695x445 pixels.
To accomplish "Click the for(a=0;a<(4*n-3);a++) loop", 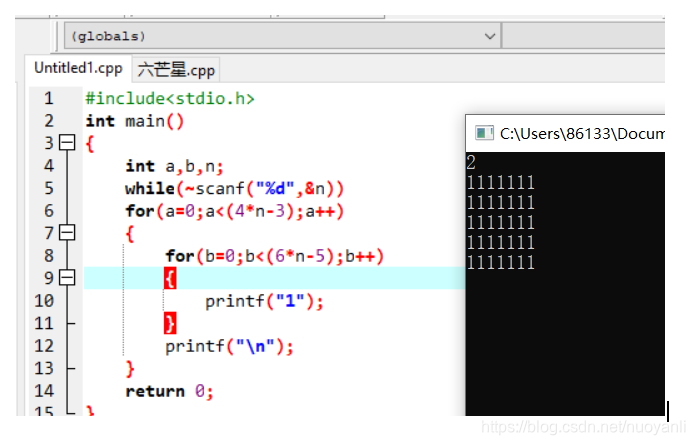I will pos(234,211).
